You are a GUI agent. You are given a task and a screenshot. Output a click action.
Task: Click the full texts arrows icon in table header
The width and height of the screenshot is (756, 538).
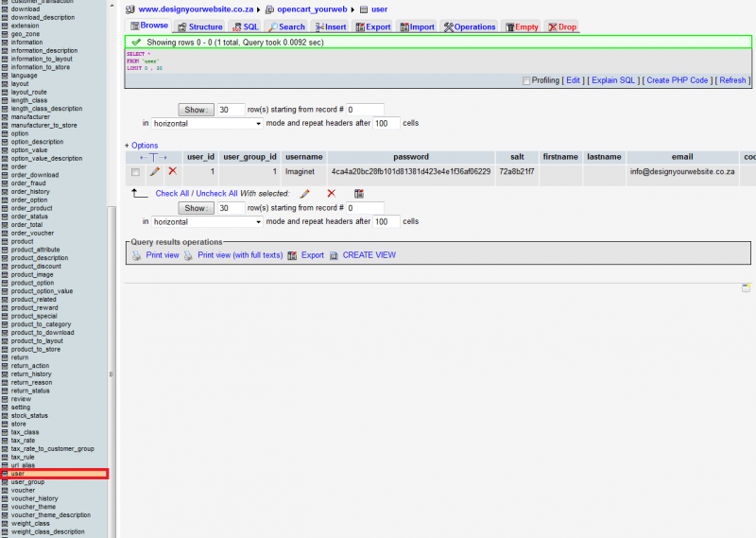point(153,157)
